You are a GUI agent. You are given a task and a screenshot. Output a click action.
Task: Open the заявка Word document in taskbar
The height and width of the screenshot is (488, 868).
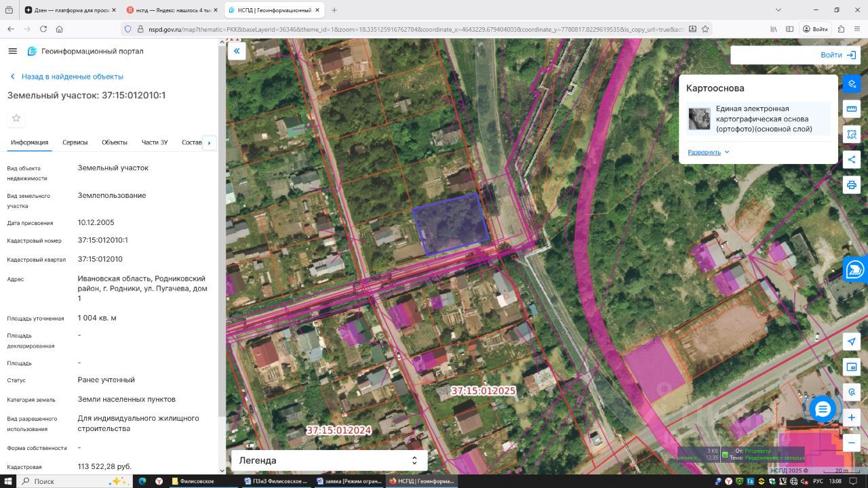click(x=351, y=481)
